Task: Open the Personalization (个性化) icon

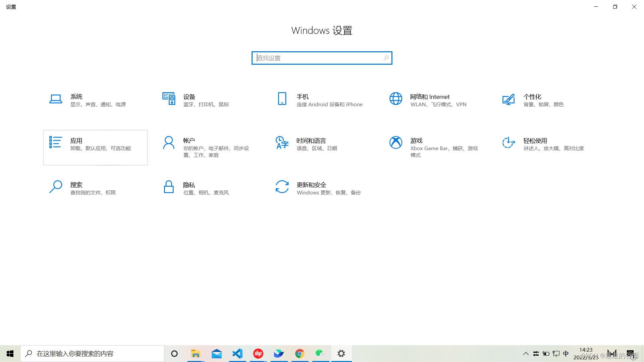Action: coord(508,99)
